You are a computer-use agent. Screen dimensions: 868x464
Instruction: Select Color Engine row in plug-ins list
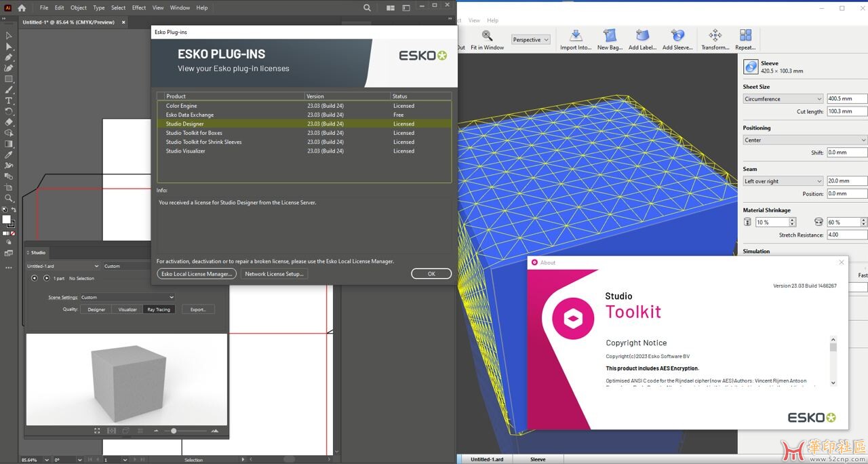(x=304, y=106)
